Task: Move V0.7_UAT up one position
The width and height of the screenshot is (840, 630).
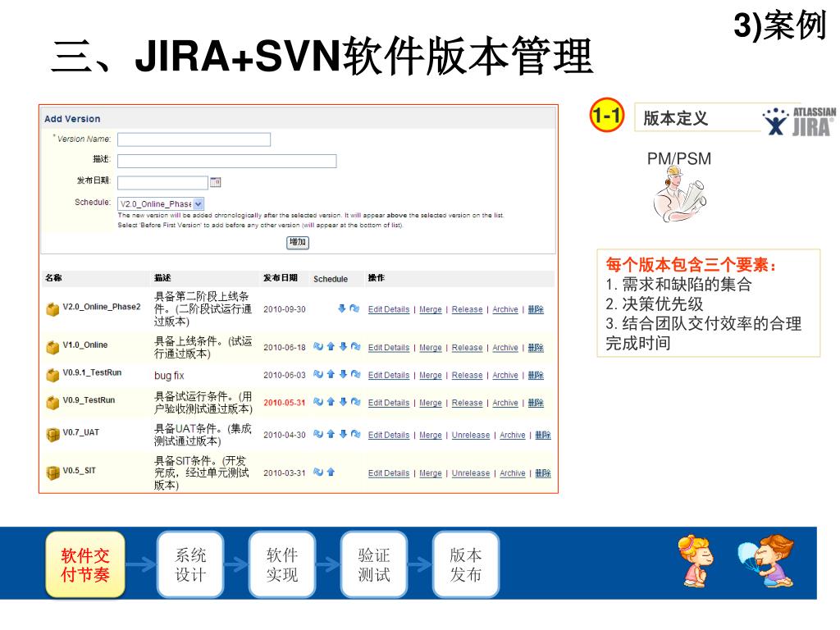Action: tap(331, 434)
